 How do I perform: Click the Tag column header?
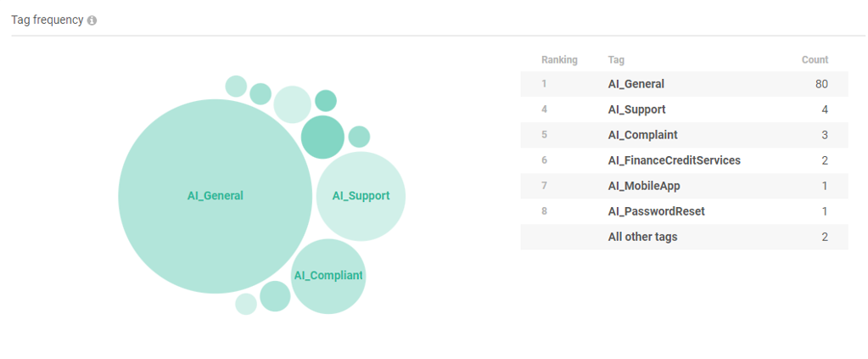tap(616, 60)
